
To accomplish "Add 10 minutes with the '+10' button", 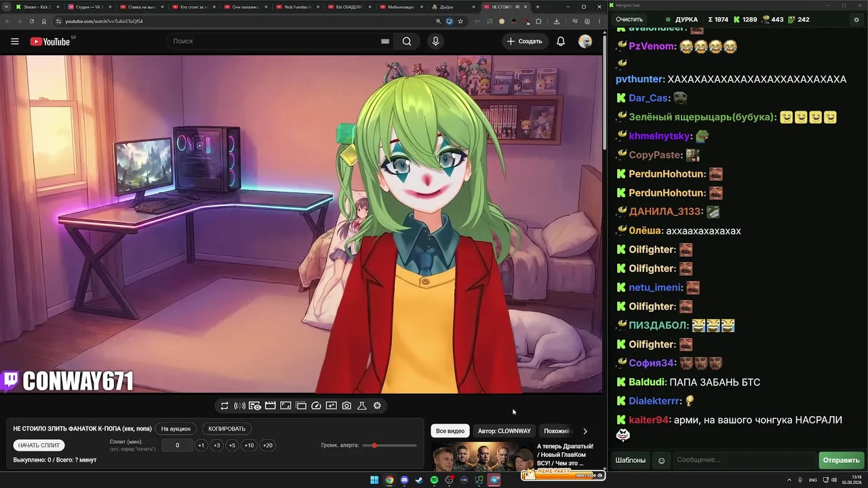I will click(x=249, y=445).
